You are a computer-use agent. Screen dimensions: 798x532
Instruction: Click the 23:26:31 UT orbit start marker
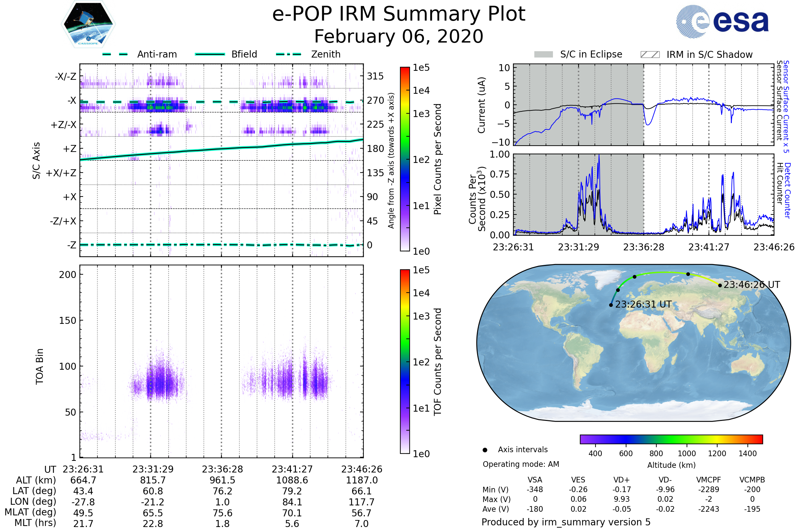611,305
